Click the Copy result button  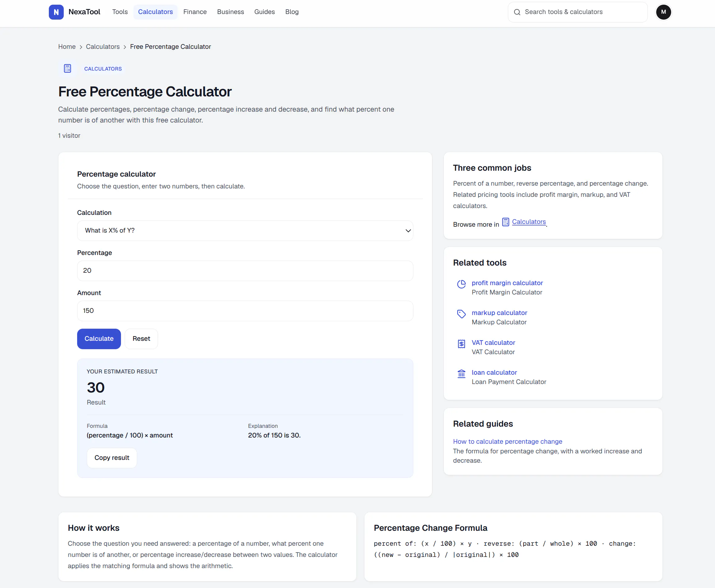click(112, 458)
